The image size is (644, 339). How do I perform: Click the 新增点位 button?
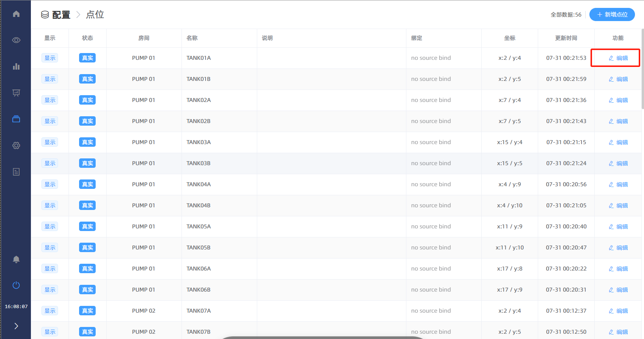coord(612,15)
